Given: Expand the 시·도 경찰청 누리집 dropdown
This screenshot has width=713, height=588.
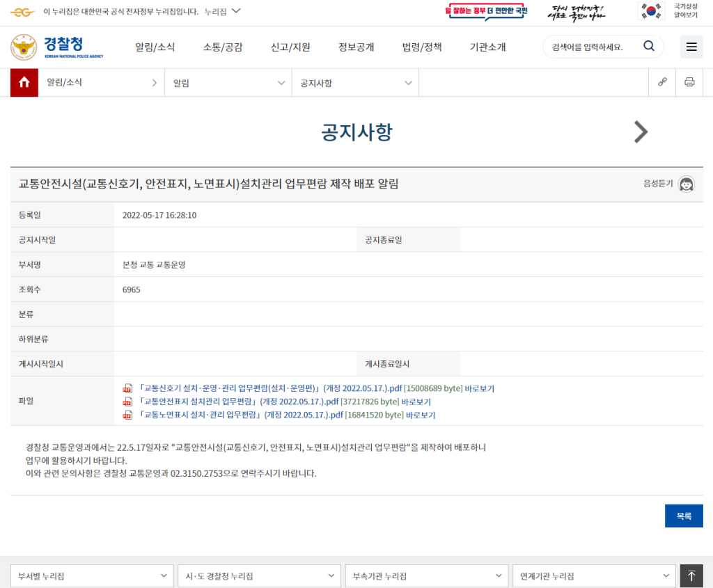Looking at the screenshot, I should (259, 576).
